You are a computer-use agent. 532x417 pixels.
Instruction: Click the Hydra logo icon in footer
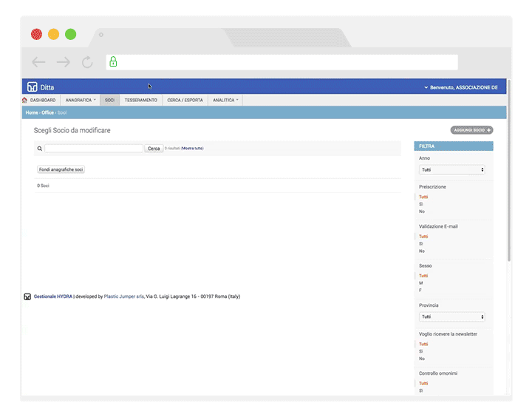pos(27,296)
